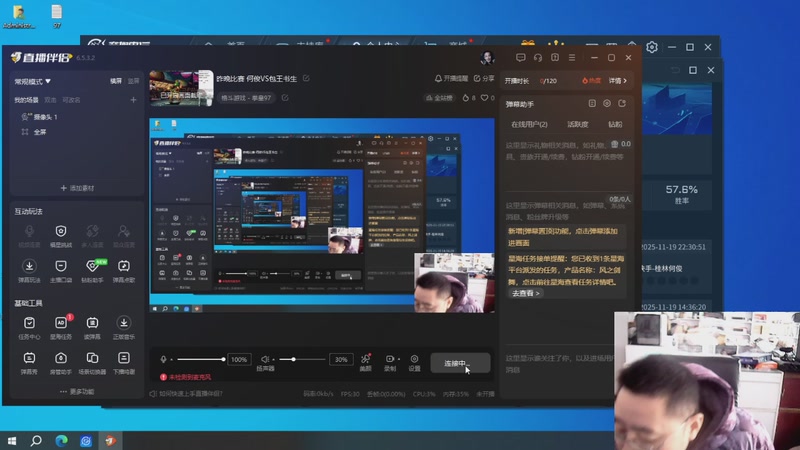
Task: Mute the 扬声器 speaker icon
Action: 265,359
